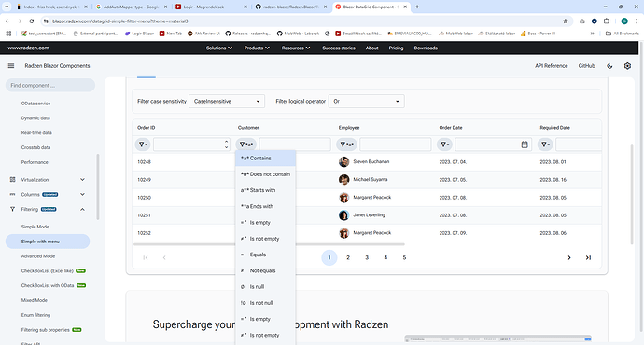
Task: Select Not equals filter option
Action: pos(265,270)
